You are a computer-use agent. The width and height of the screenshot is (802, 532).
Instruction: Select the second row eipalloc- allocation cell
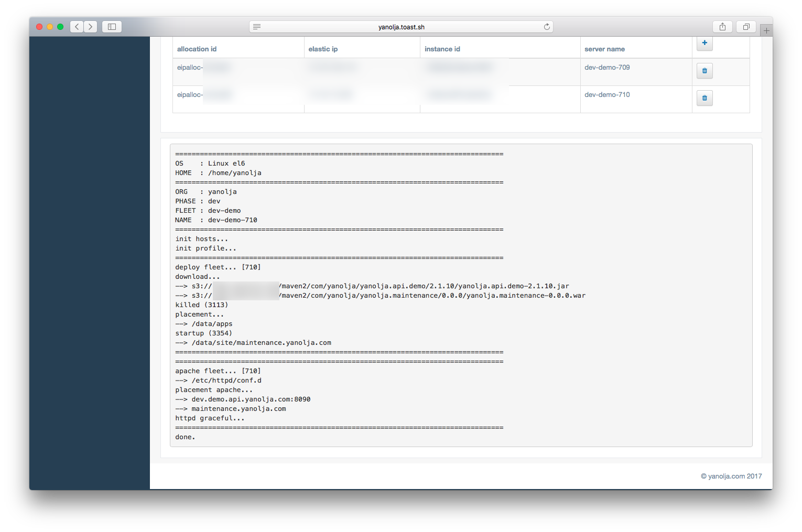pyautogui.click(x=239, y=99)
